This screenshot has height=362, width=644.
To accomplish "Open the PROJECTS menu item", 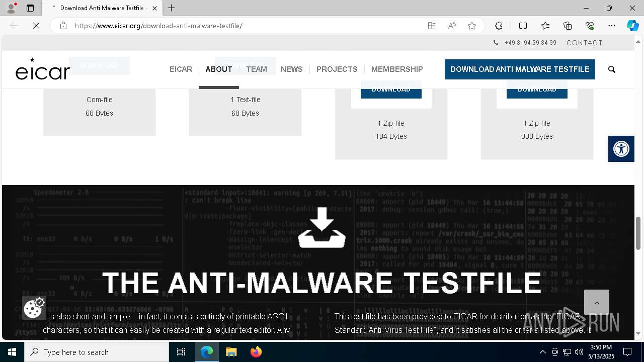I will [x=337, y=69].
